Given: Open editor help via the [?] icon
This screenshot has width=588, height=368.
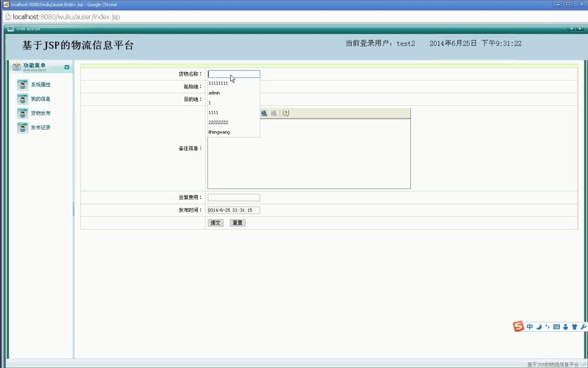Looking at the screenshot, I should click(286, 113).
